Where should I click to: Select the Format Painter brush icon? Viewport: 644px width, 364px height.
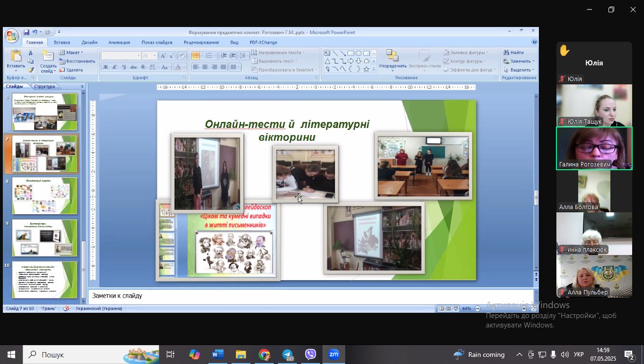tap(31, 70)
